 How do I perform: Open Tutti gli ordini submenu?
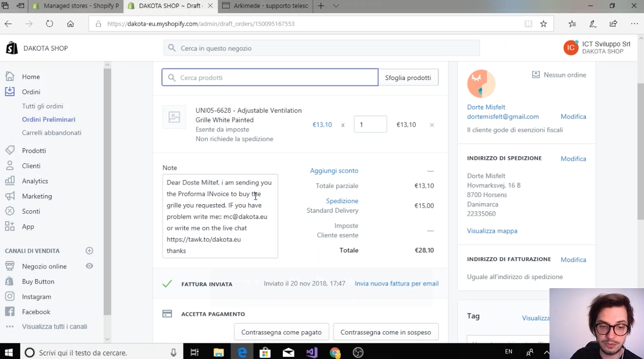(42, 106)
